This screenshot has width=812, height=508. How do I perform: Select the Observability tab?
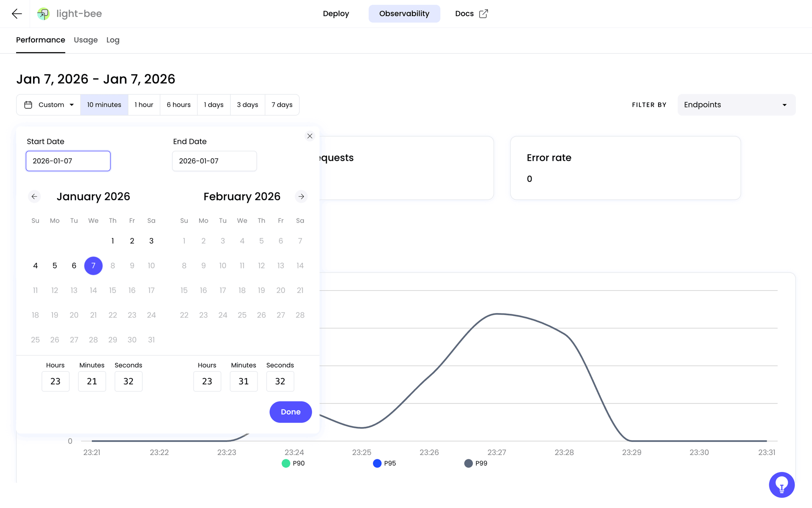pos(404,14)
